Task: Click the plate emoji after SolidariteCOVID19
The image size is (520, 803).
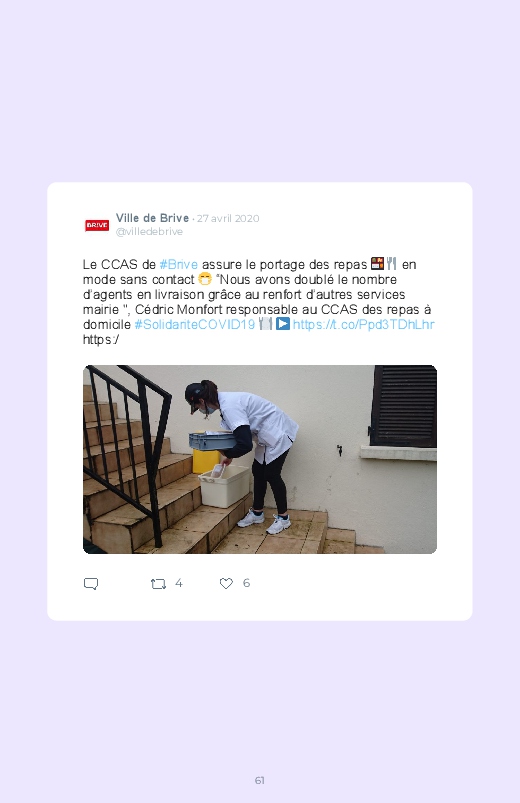Action: [265, 324]
